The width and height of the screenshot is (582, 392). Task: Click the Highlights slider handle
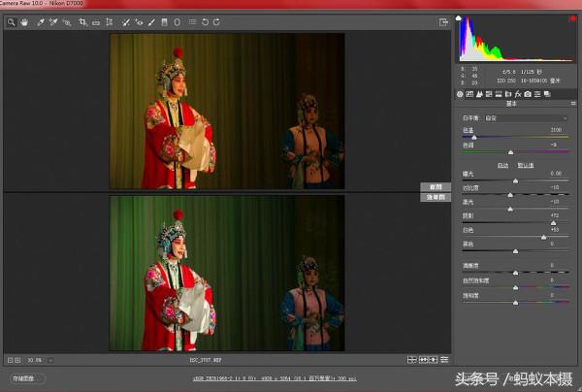pyautogui.click(x=510, y=209)
